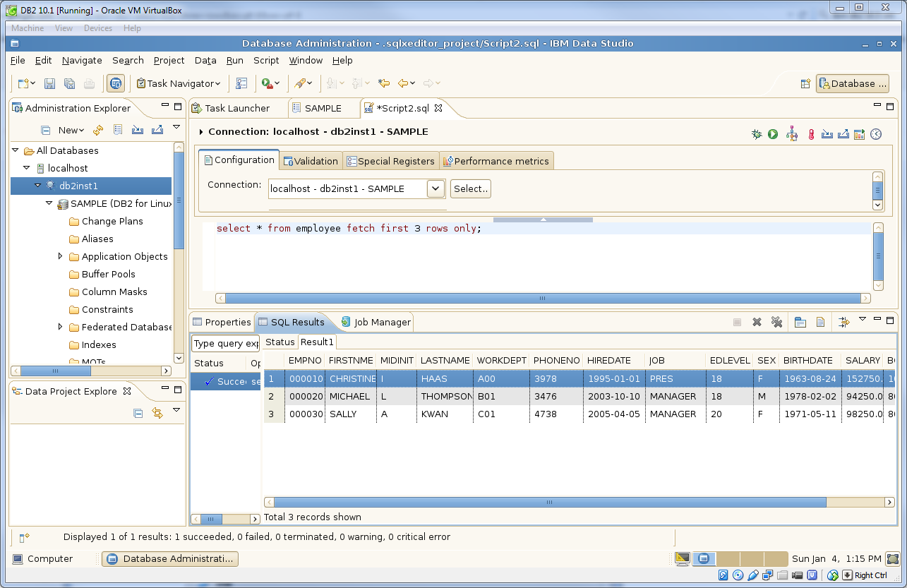Click the Collapse All icon in Administration Explorer

pos(45,130)
